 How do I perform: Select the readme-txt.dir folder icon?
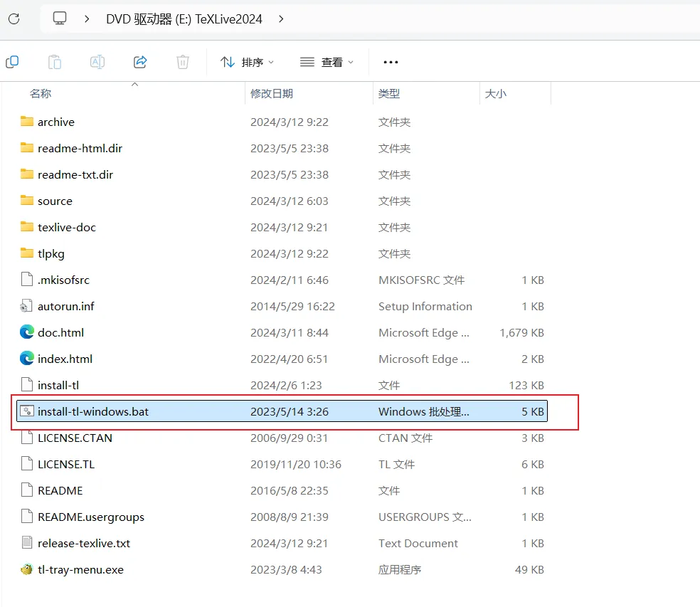coord(27,174)
